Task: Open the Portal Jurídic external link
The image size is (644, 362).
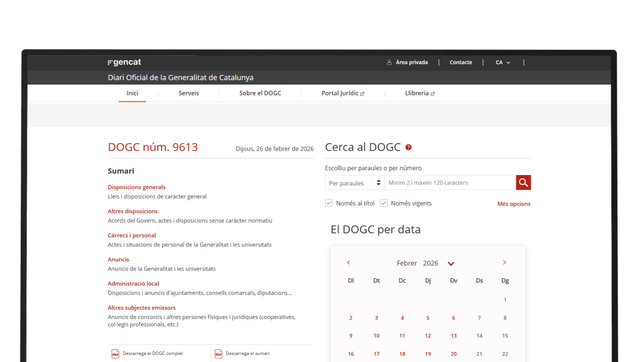Action: point(343,93)
